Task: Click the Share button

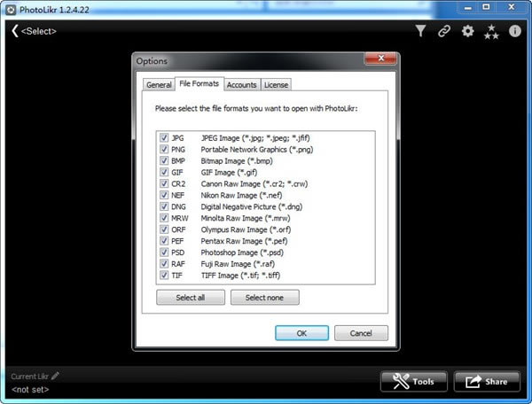Action: (487, 382)
